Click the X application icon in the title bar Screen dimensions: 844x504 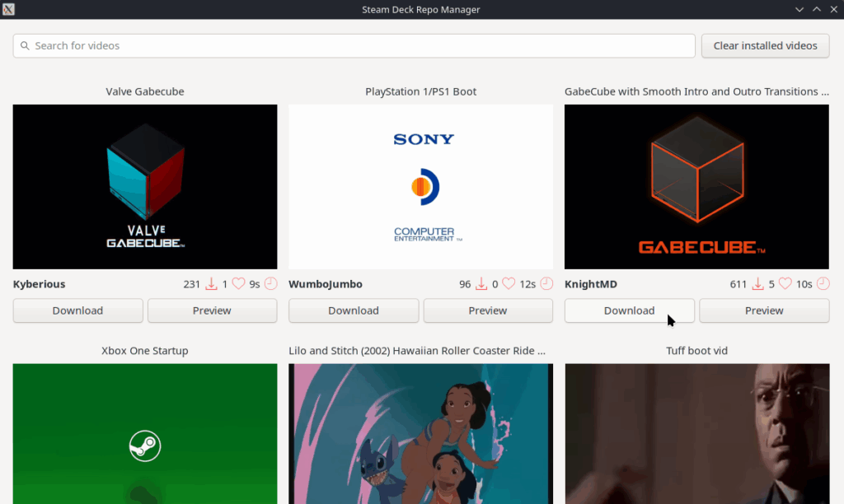[x=10, y=9]
